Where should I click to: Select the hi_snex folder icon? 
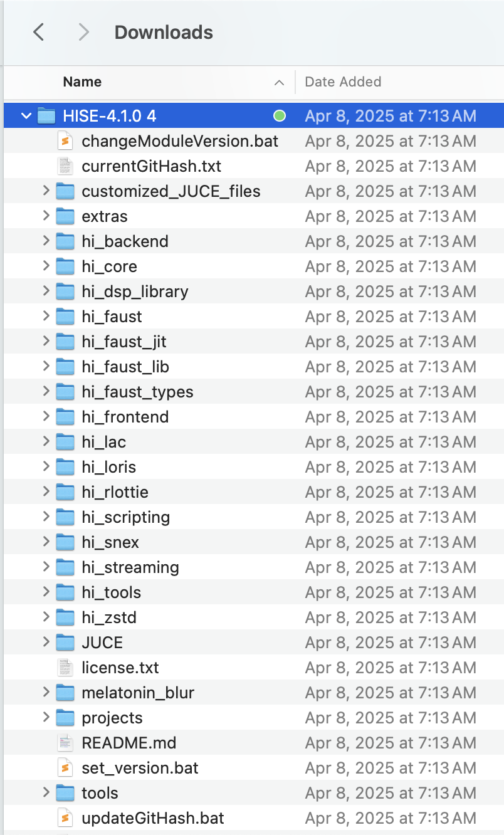[x=65, y=542]
